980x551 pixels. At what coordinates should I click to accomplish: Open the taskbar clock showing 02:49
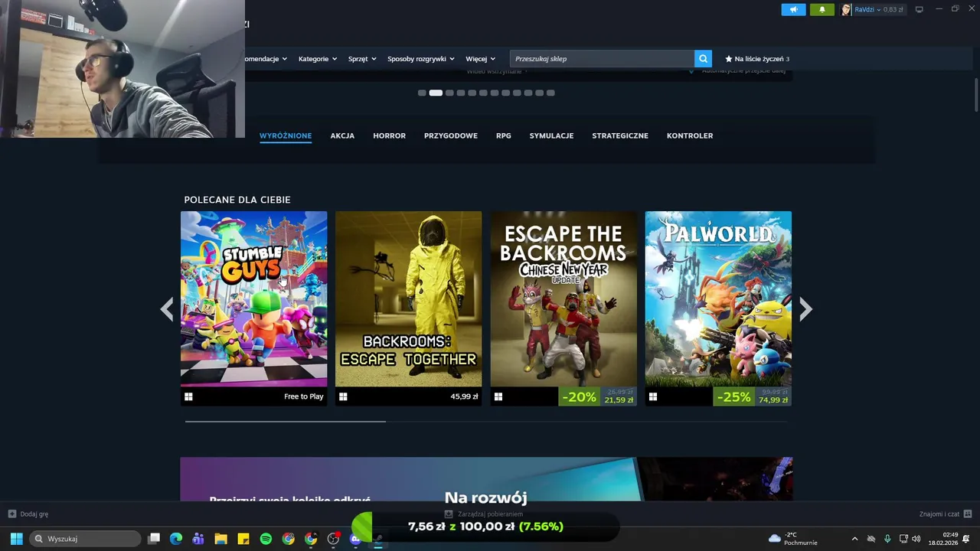pos(943,539)
